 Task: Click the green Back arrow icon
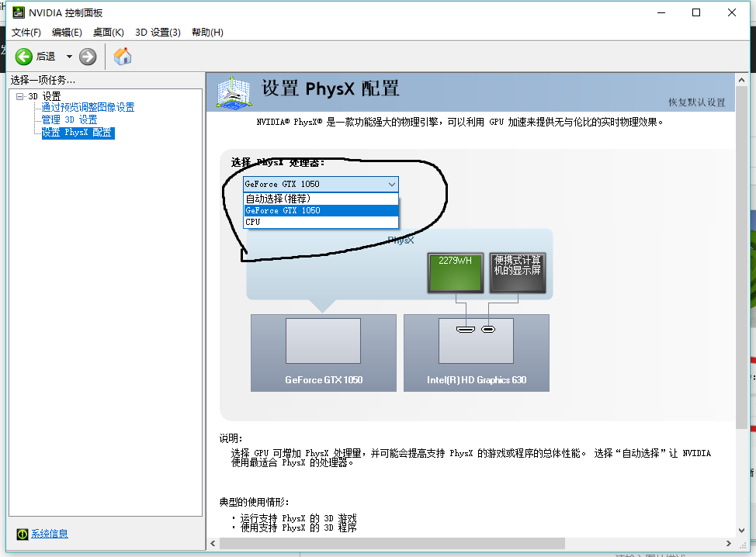24,57
